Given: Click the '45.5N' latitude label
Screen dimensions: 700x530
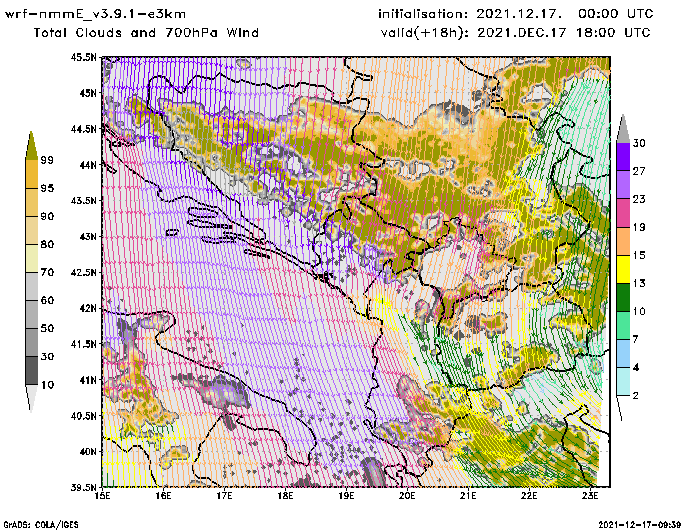Looking at the screenshot, I should 83,57.
